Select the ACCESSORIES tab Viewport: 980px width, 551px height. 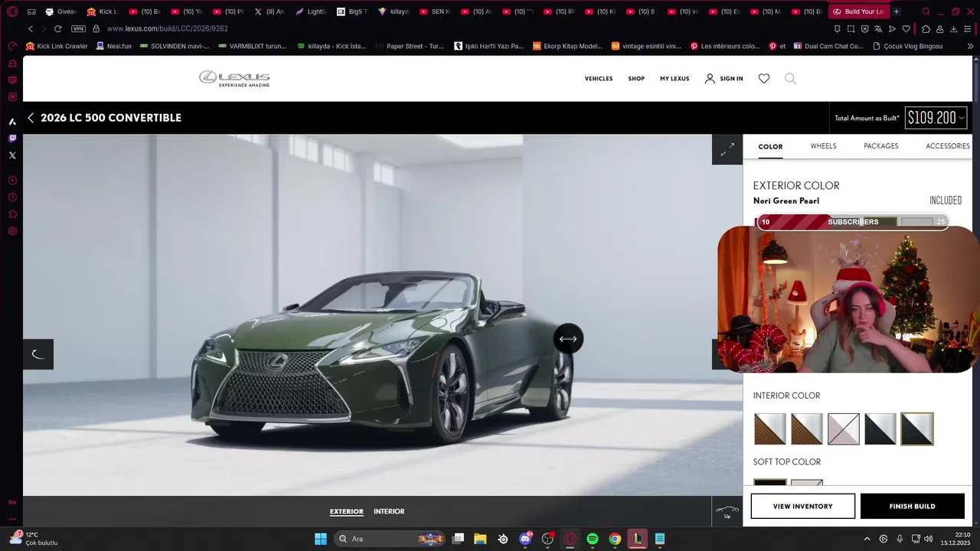click(x=948, y=146)
